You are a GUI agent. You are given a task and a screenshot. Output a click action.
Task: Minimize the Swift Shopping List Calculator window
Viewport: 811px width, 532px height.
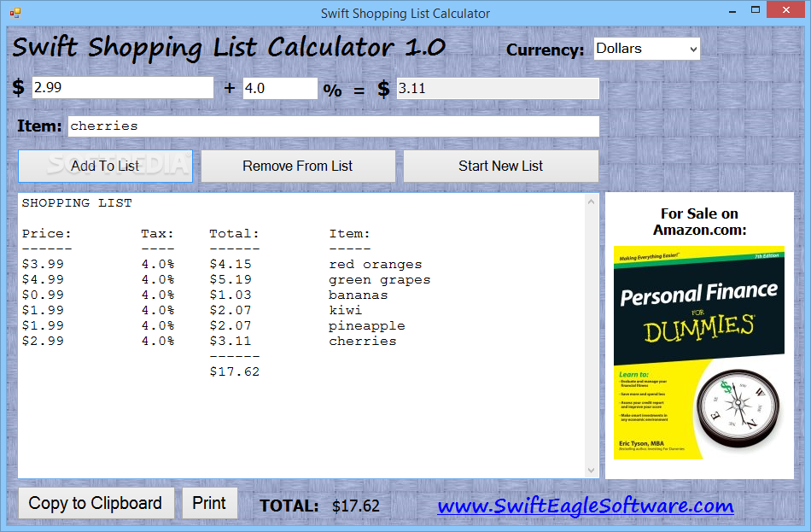(732, 10)
